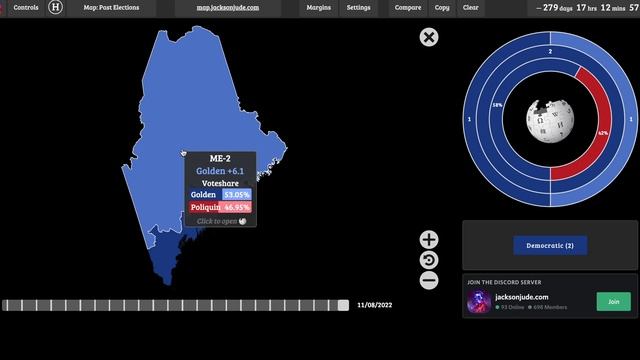Click the jacksonjude.com server name

[x=522, y=297]
